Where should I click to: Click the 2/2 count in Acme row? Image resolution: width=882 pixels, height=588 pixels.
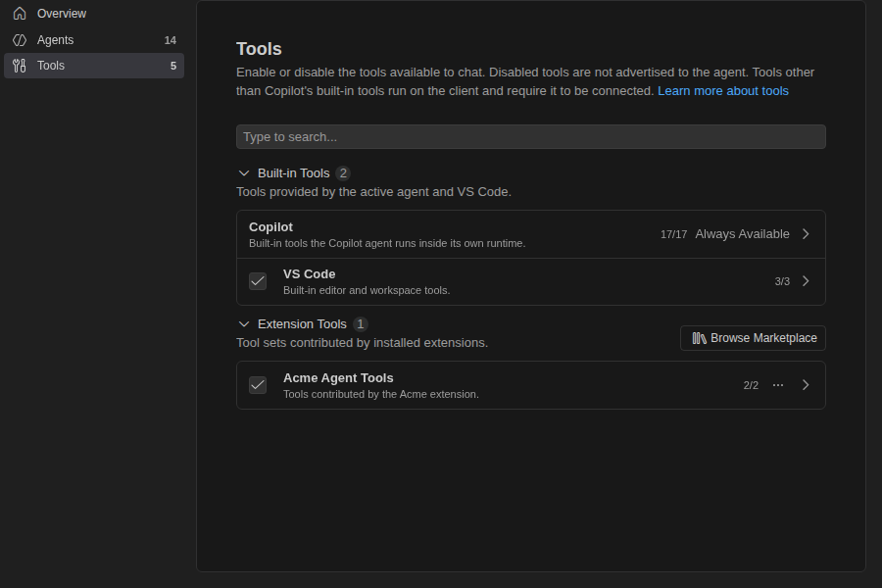(x=751, y=385)
